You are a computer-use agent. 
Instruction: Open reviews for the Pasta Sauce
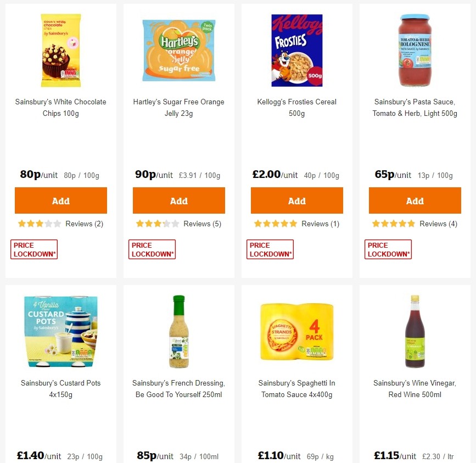click(438, 224)
